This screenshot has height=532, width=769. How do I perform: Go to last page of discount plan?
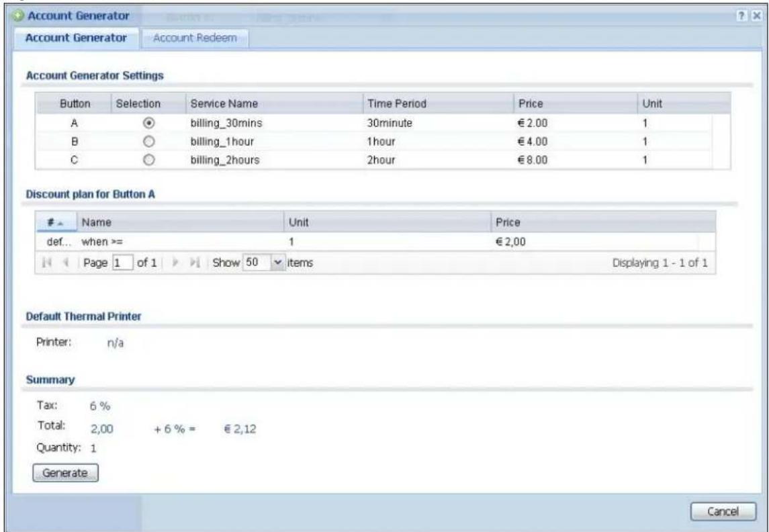pyautogui.click(x=195, y=263)
